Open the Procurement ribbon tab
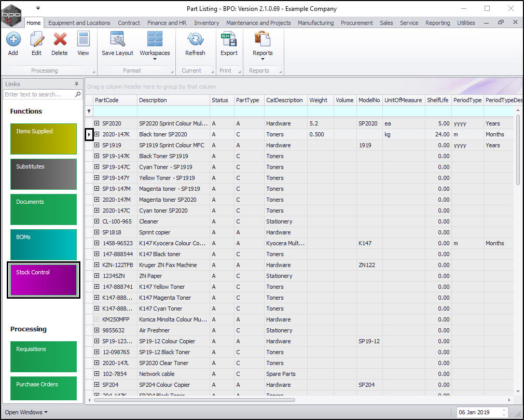This screenshot has width=524, height=420. tap(356, 23)
